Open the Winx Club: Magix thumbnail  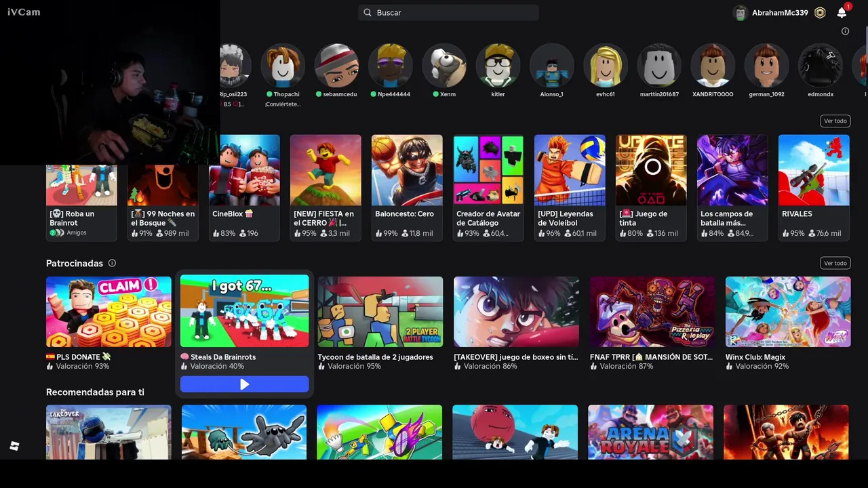click(x=788, y=312)
